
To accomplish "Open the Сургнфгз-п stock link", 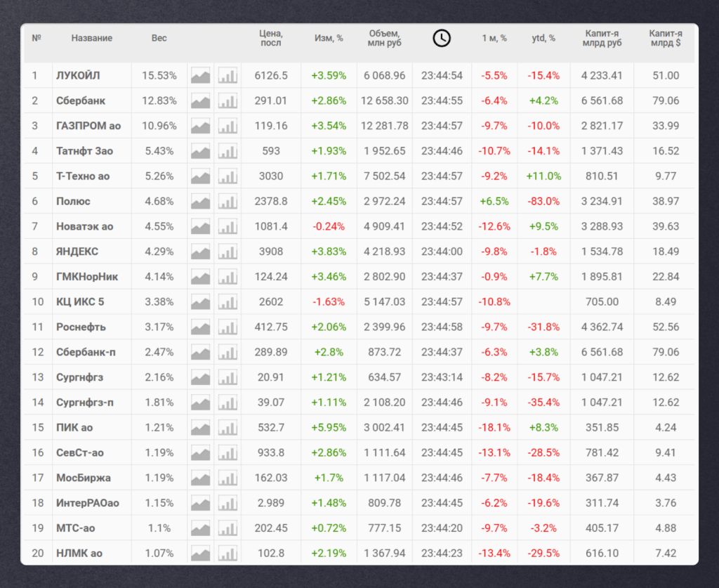I will (85, 403).
